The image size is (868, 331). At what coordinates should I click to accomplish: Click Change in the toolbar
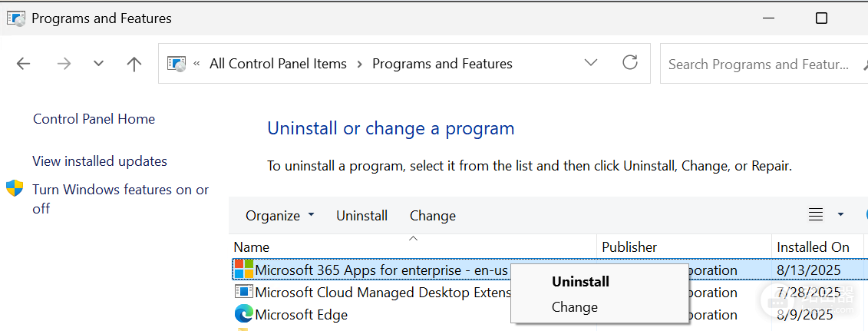point(433,215)
